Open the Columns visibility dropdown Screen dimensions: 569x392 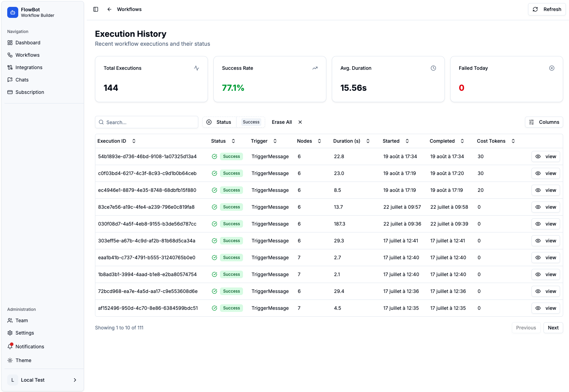click(544, 122)
